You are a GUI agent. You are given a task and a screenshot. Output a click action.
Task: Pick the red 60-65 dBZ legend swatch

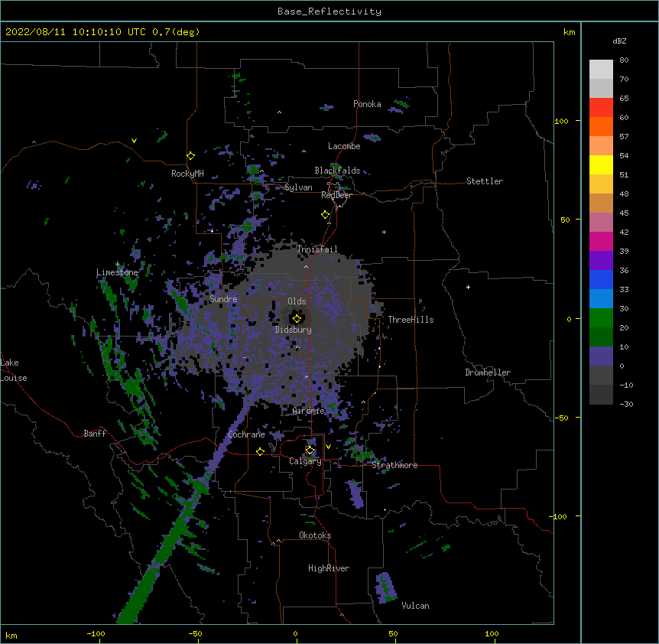(601, 107)
